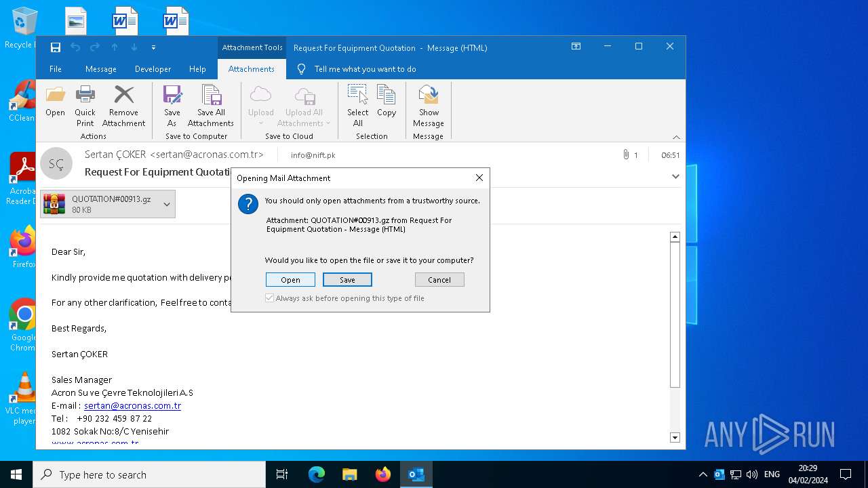Screen dimensions: 868x488
Task: Click message scrollbar up arrow
Action: click(x=675, y=237)
